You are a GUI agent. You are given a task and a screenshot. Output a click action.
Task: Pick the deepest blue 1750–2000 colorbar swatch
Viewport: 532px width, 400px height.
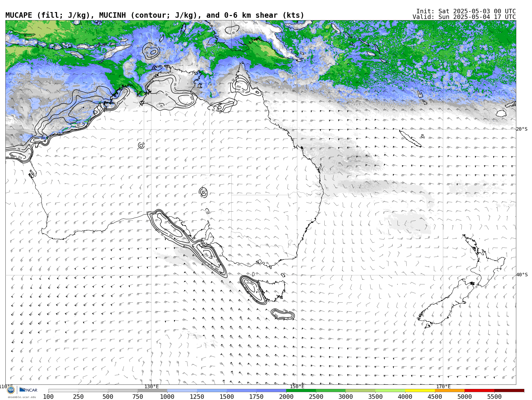pyautogui.click(x=271, y=391)
